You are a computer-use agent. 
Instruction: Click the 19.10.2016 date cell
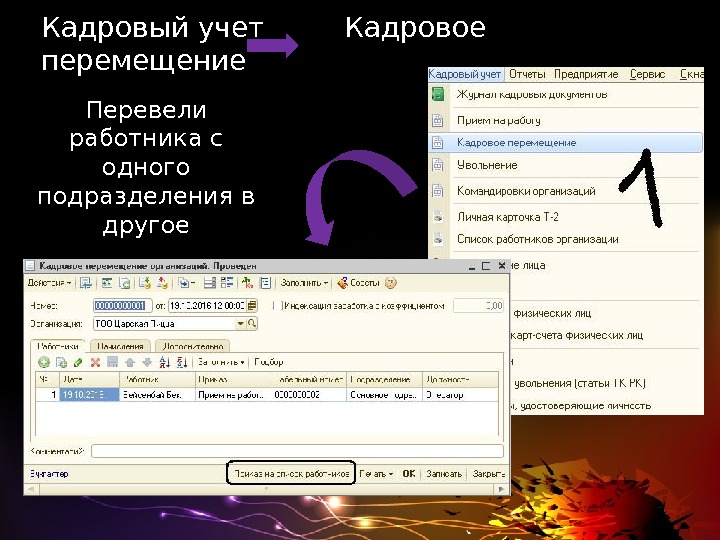90,394
